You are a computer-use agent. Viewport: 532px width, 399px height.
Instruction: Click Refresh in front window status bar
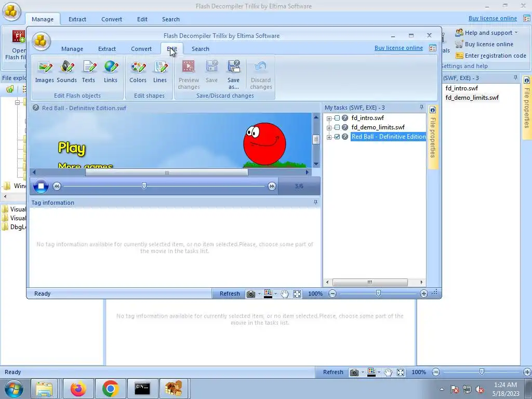(x=229, y=294)
